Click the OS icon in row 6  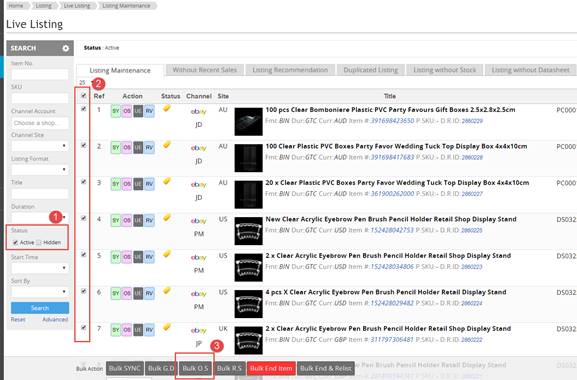point(127,293)
